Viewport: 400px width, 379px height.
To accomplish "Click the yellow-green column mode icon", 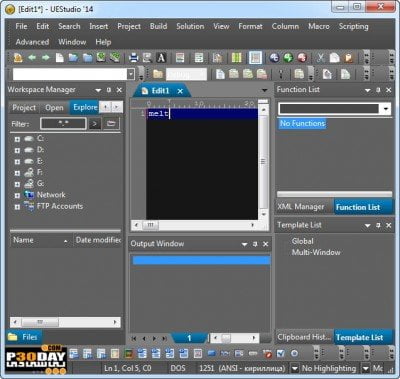I will pos(236,58).
